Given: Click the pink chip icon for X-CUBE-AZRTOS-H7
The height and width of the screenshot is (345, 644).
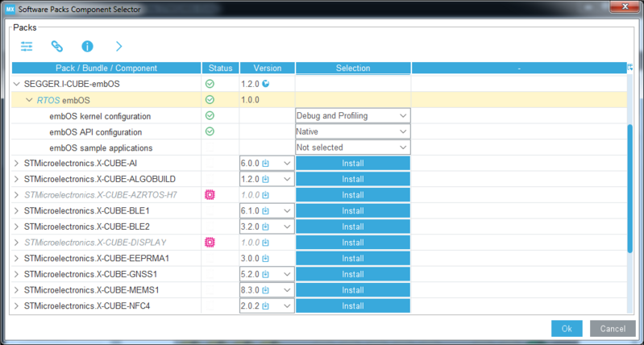Looking at the screenshot, I should pos(210,195).
